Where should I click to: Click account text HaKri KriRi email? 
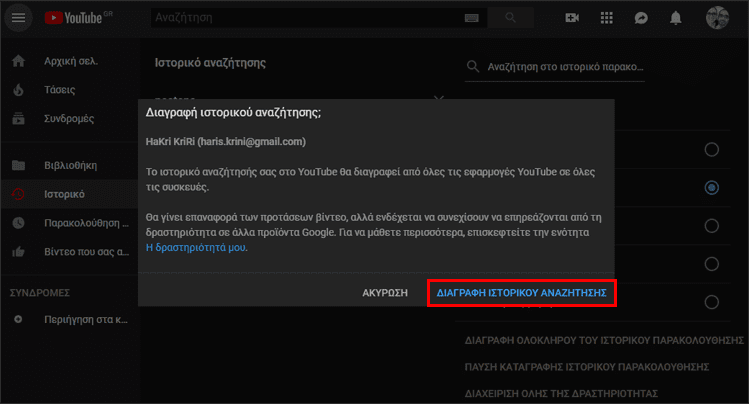coord(225,142)
